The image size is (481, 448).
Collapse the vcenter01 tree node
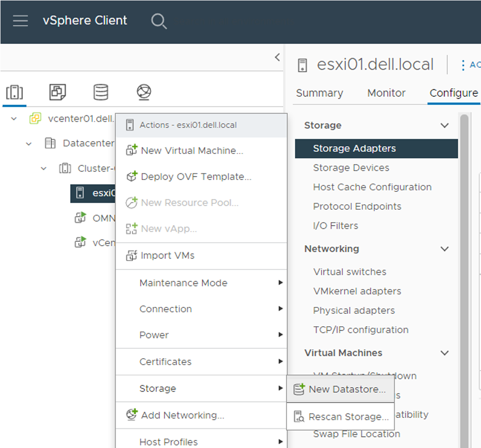point(13,118)
